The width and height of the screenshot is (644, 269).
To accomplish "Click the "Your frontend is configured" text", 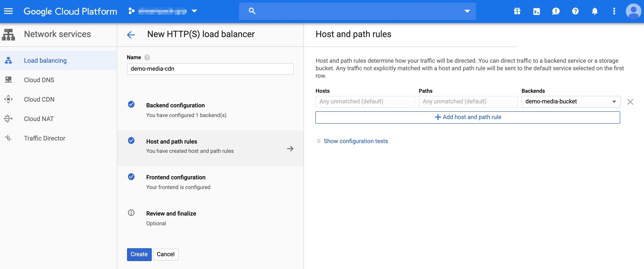I will [x=178, y=187].
